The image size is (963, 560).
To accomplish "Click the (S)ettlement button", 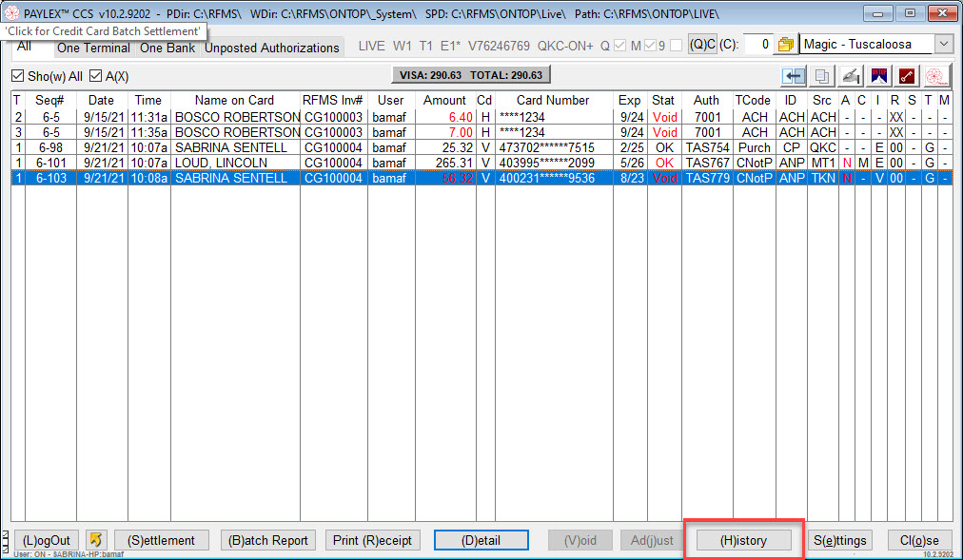I will point(162,540).
